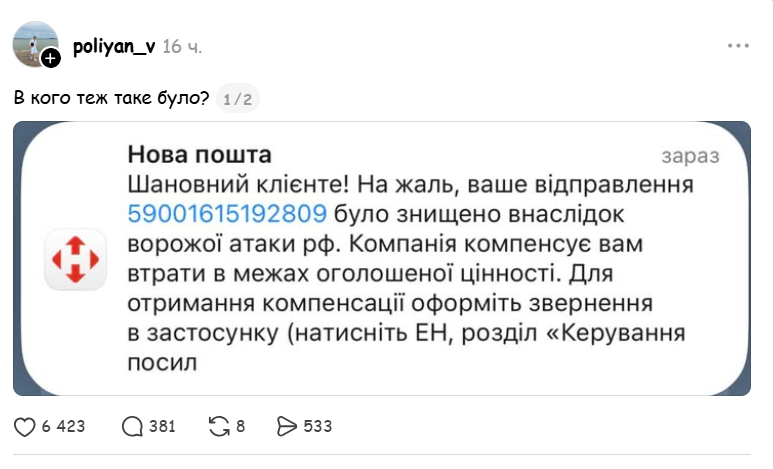Click the poliyan_v profile avatar
Image resolution: width=773 pixels, height=469 pixels.
[x=33, y=42]
